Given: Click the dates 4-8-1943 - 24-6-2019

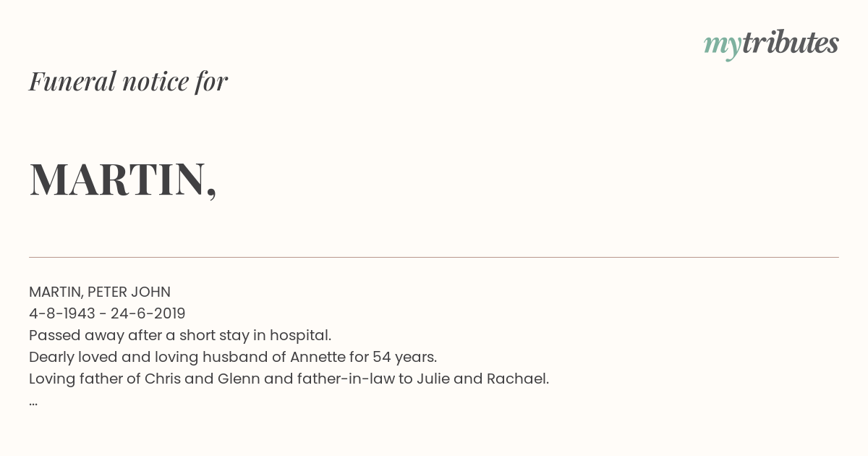Looking at the screenshot, I should (107, 313).
